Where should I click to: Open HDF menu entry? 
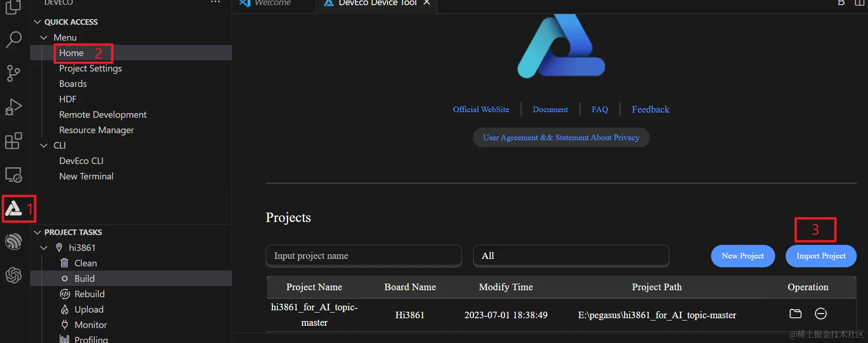[68, 99]
